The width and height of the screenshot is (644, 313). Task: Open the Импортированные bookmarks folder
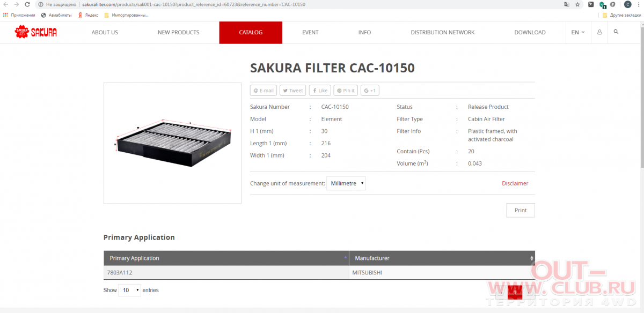126,15
